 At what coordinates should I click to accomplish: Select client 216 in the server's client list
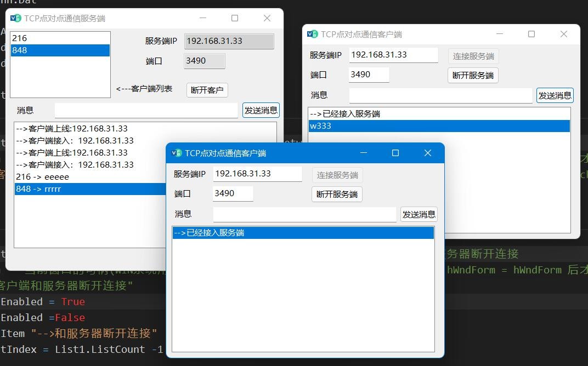point(60,38)
